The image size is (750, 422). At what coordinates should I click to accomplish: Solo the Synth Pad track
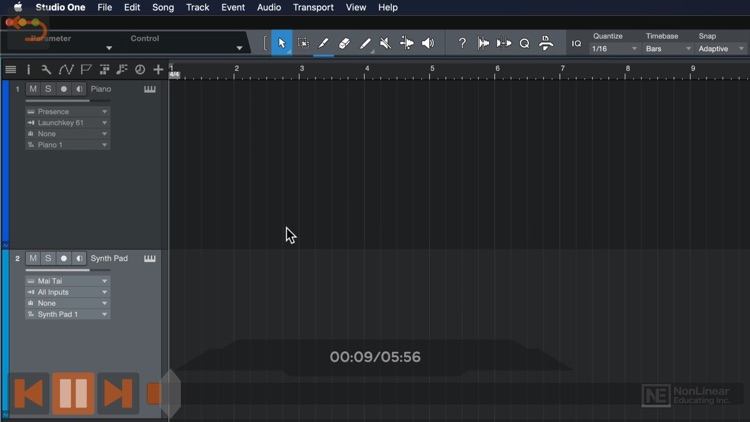(48, 258)
